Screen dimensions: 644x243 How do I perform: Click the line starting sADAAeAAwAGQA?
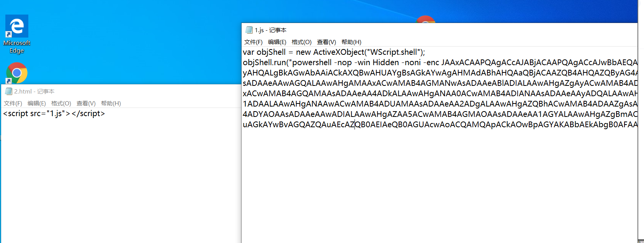coord(440,83)
